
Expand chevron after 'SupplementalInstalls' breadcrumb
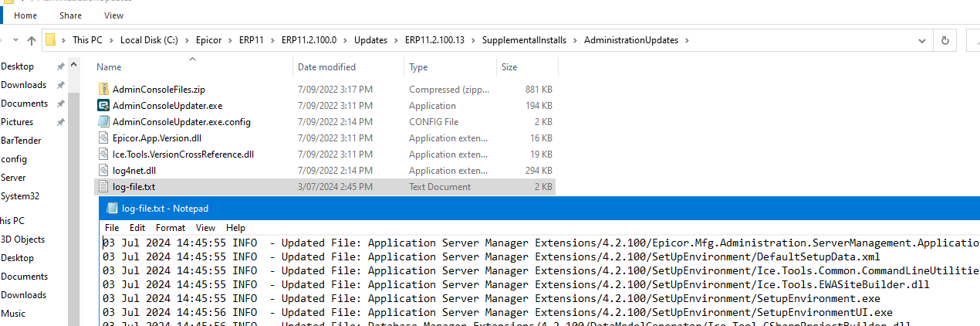(576, 40)
